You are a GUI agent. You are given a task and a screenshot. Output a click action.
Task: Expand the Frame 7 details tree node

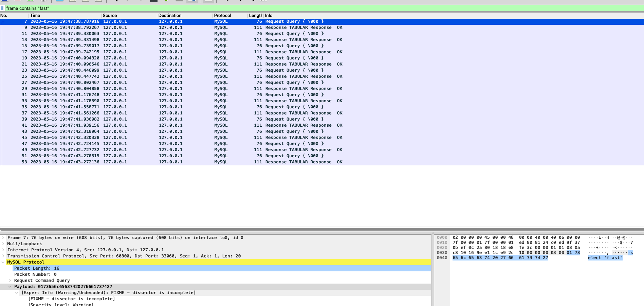[x=3, y=238]
